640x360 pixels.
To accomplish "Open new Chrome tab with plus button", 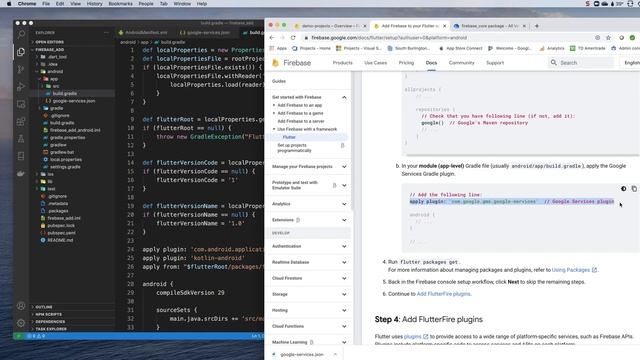I will (537, 26).
